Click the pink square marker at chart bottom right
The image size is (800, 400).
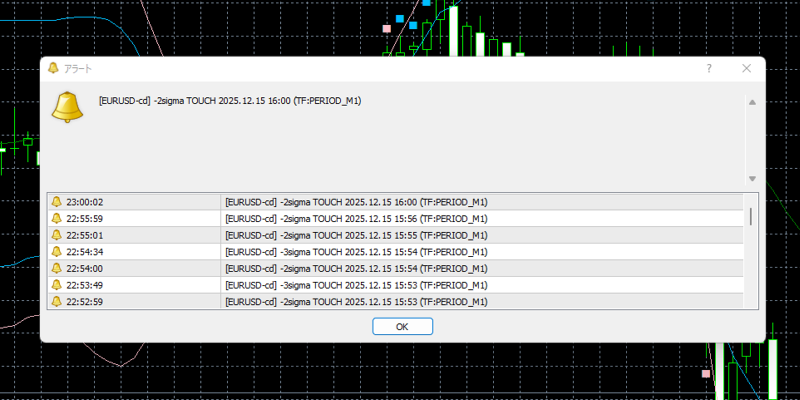click(x=706, y=373)
